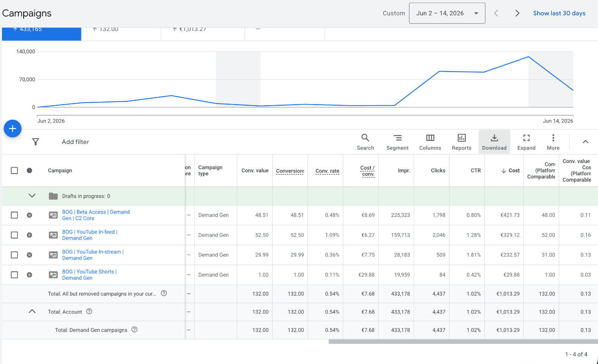Image resolution: width=598 pixels, height=364 pixels.
Task: Select the empty dash metric scorecard tab
Action: point(285,34)
